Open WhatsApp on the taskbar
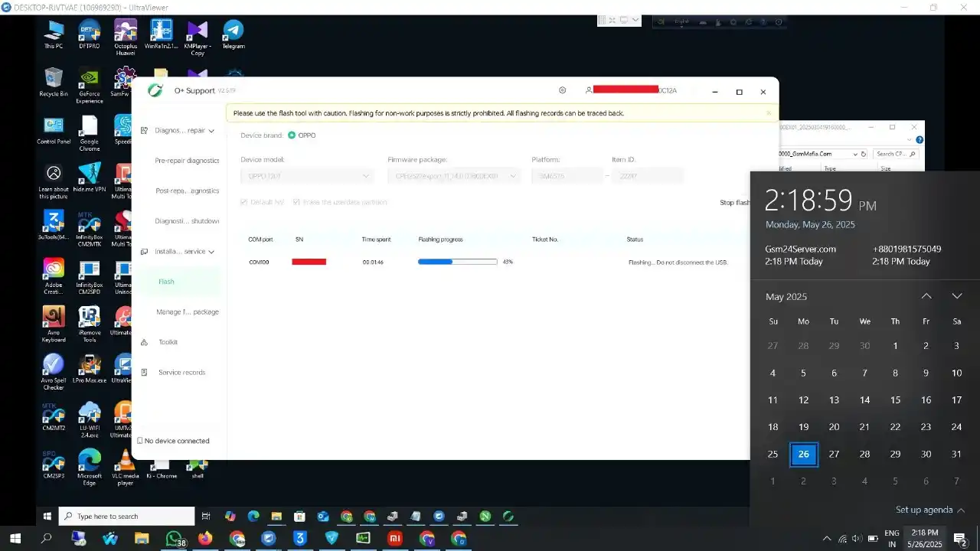 [175, 539]
